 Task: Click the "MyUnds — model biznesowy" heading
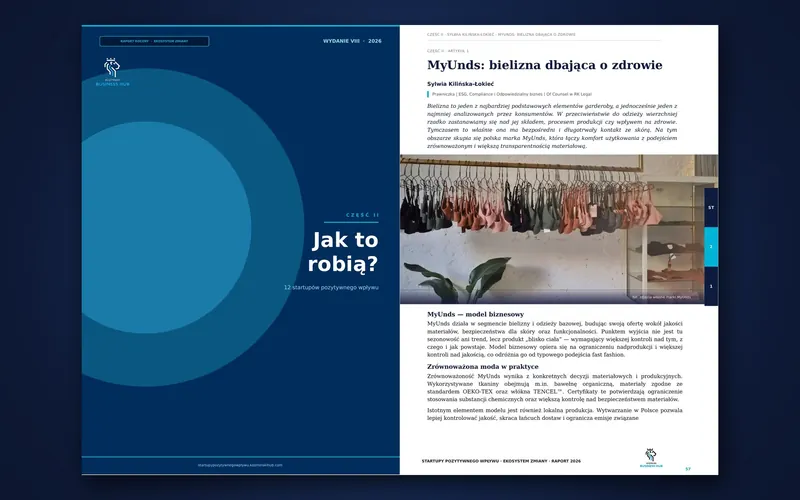pyautogui.click(x=476, y=314)
